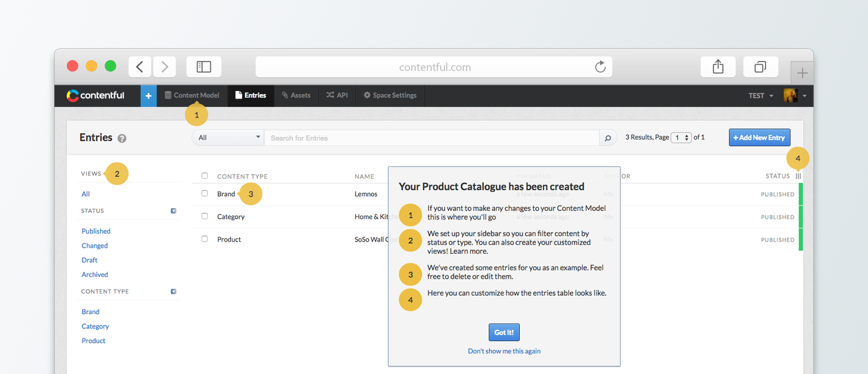The image size is (868, 374).
Task: Sort by Status column header
Action: [778, 176]
